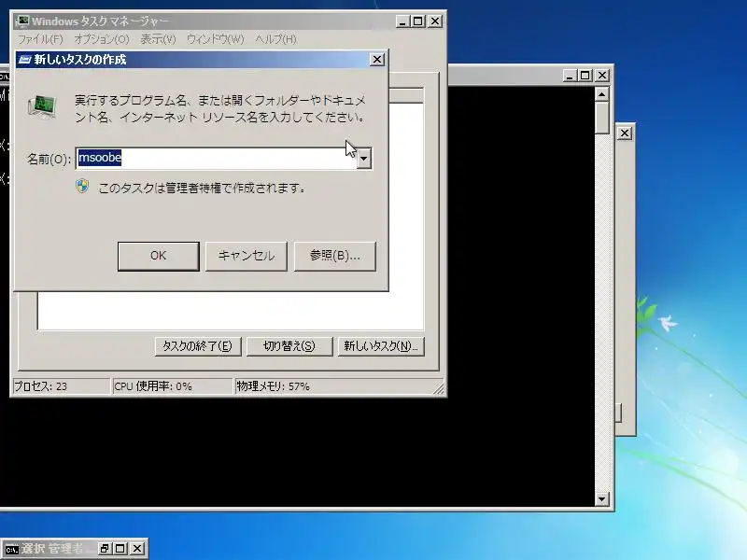This screenshot has width=747, height=560.
Task: Click the Task Manager resize grip
Action: coord(439,388)
